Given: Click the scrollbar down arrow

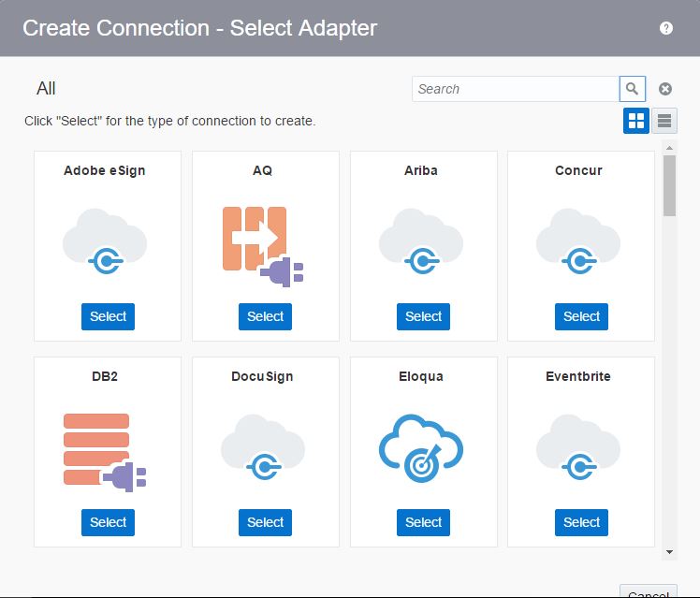Looking at the screenshot, I should pyautogui.click(x=669, y=552).
